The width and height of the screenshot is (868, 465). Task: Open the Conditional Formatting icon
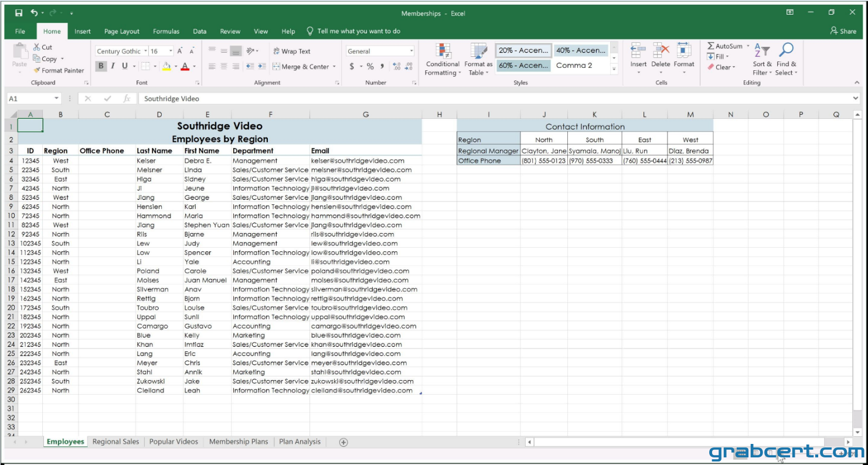tap(444, 51)
